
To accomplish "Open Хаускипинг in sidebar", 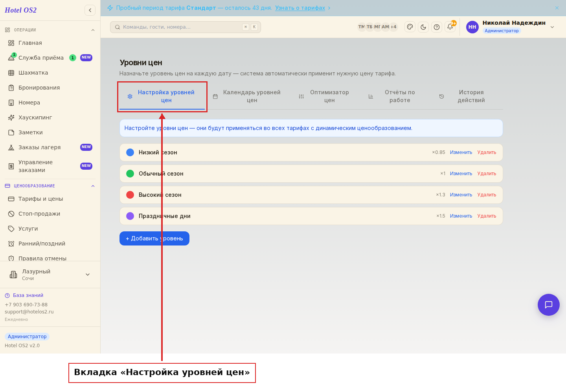I will pyautogui.click(x=50, y=117).
